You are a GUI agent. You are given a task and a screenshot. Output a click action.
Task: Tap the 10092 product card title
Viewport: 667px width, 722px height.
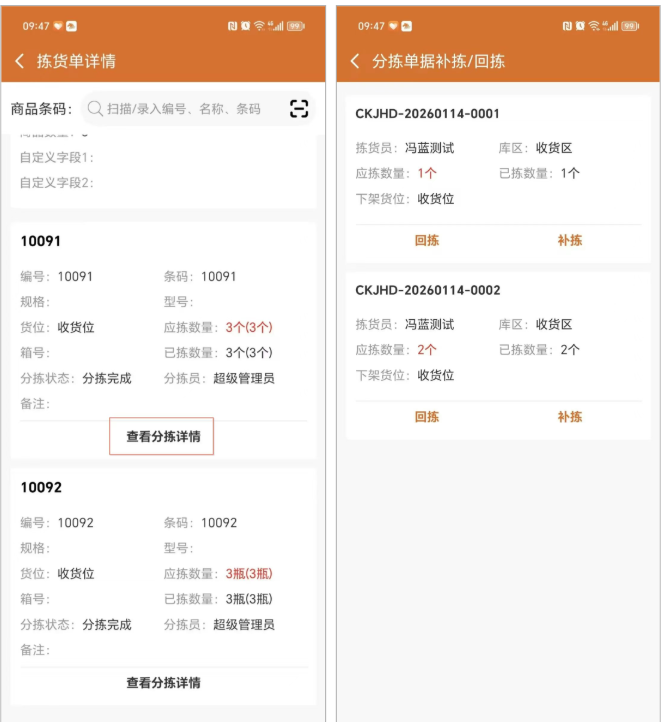(x=41, y=487)
